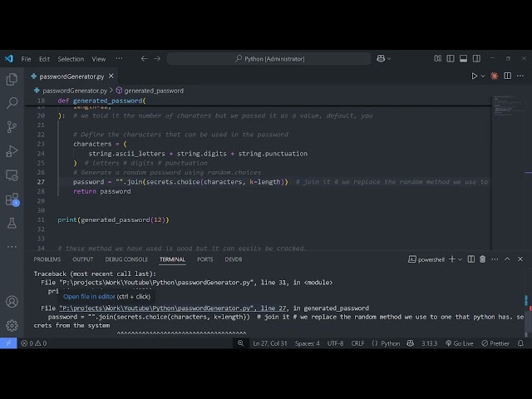Open Remote Explorer icon
Viewport: 532px width, 399px height.
click(x=12, y=175)
